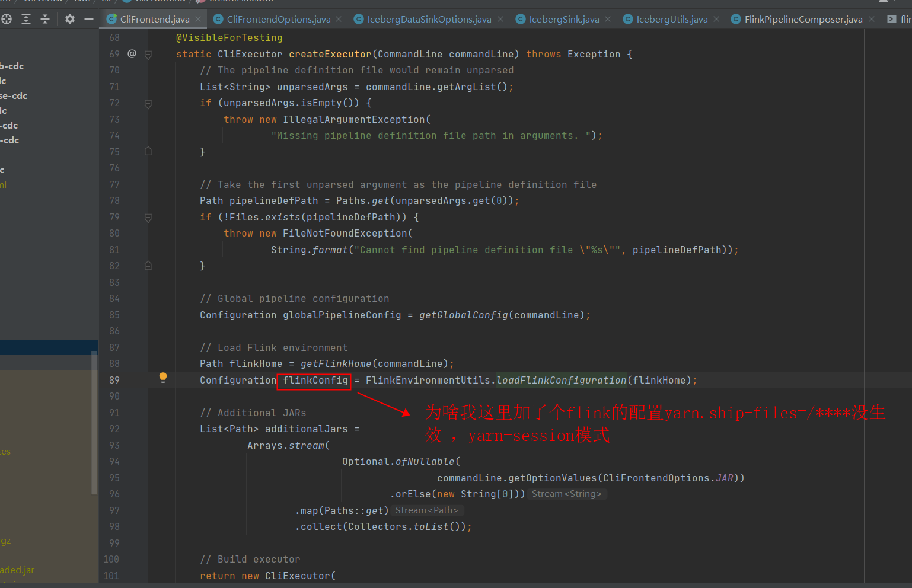Click the CliFrontendOptions.JAR constant
The width and height of the screenshot is (912, 588).
click(x=668, y=478)
